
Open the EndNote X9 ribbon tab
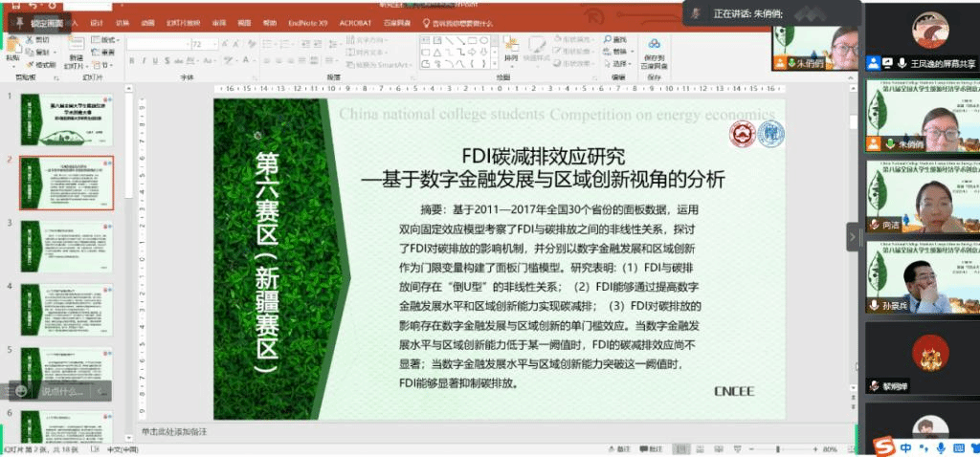(x=307, y=23)
